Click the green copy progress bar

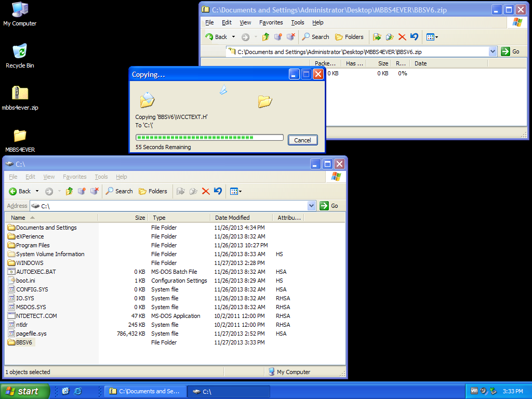point(209,138)
